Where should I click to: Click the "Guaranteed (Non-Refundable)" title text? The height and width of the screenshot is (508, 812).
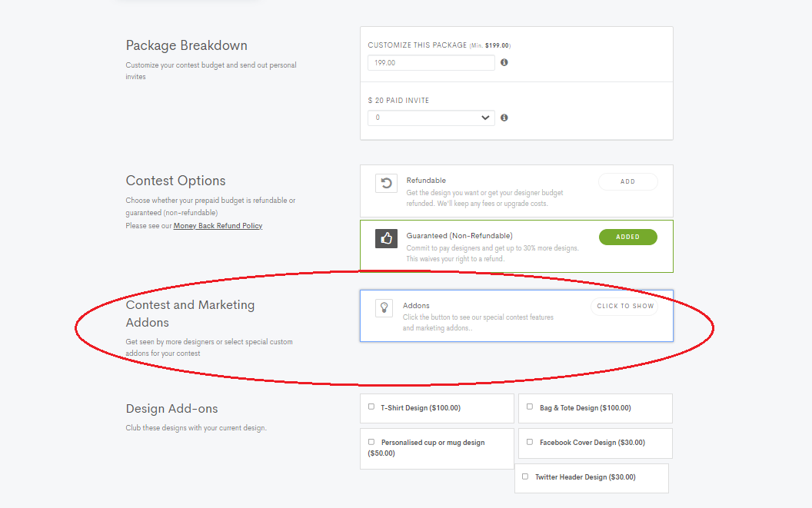coord(459,236)
